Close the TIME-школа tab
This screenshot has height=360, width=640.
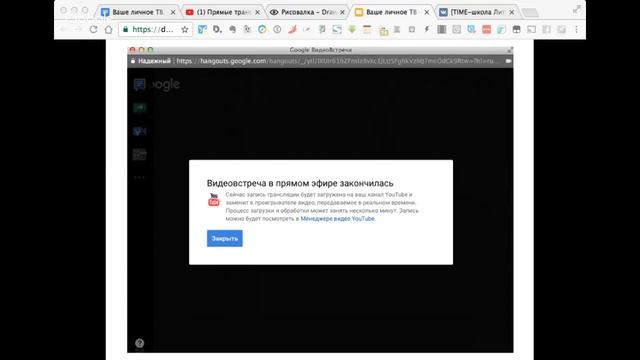511,12
